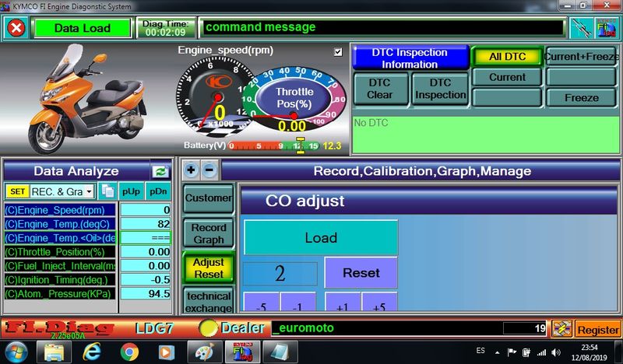Click the Load button in CO adjust
This screenshot has width=623, height=364.
tap(321, 237)
